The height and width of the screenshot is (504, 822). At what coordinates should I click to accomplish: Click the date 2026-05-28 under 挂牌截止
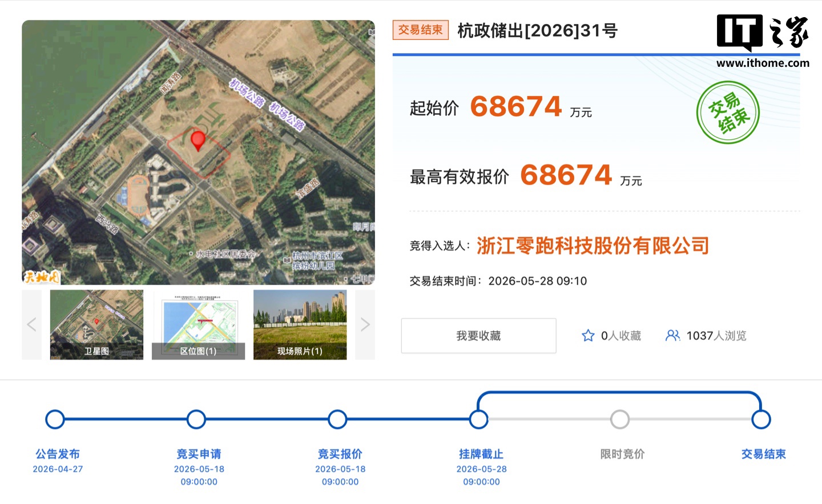pos(481,469)
